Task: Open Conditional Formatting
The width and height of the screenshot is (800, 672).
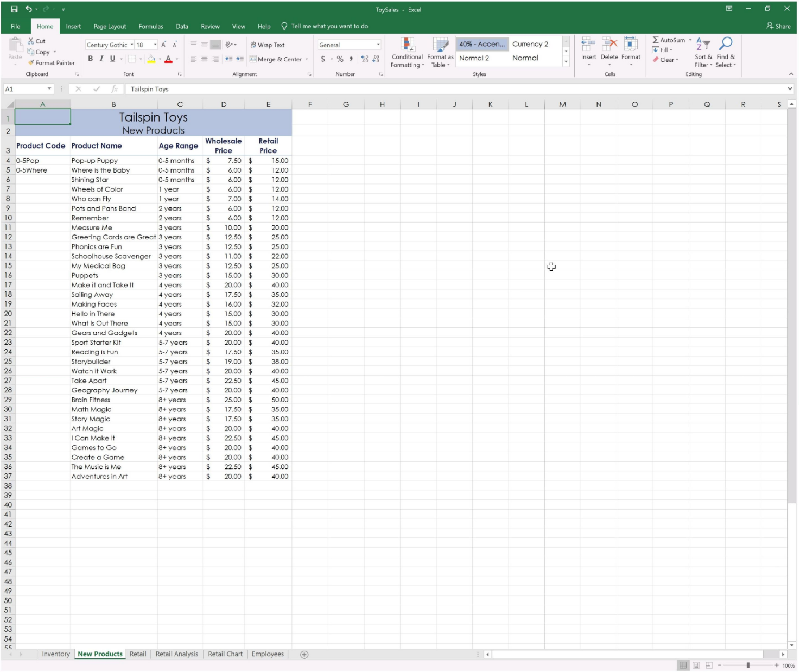Action: click(407, 53)
